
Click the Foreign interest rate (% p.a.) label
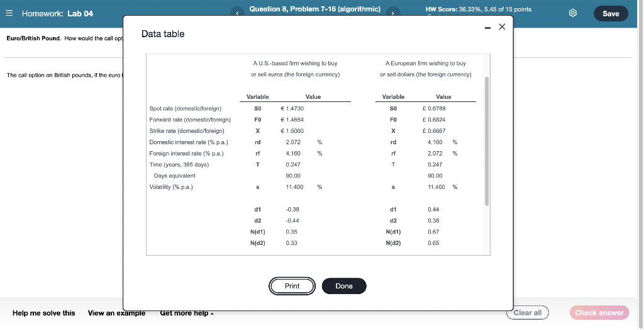186,154
